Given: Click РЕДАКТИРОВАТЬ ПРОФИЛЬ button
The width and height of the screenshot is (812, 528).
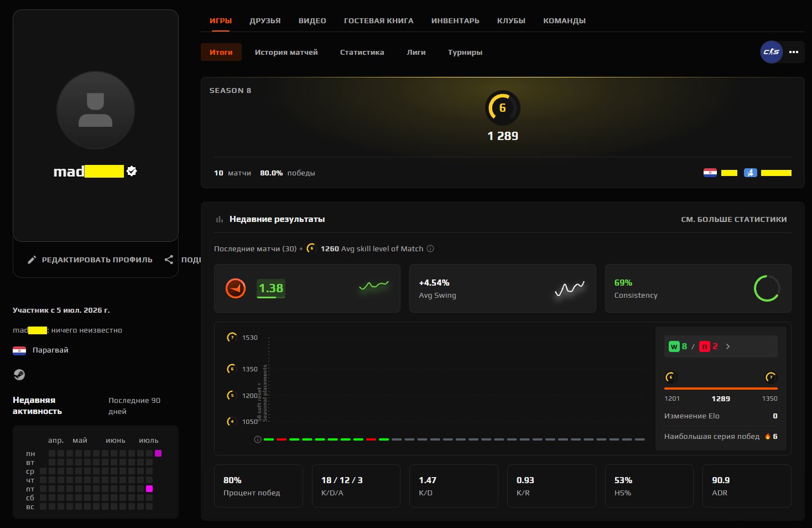Looking at the screenshot, I should [x=90, y=260].
